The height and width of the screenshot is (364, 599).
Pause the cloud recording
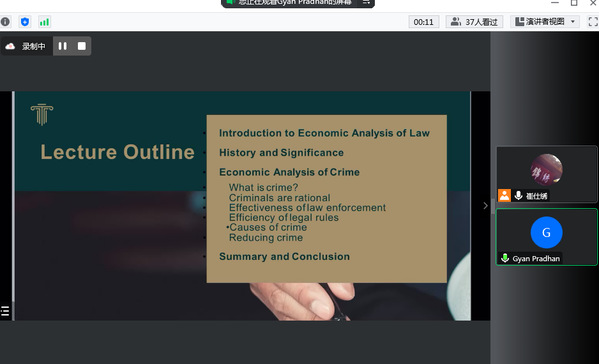[x=62, y=46]
